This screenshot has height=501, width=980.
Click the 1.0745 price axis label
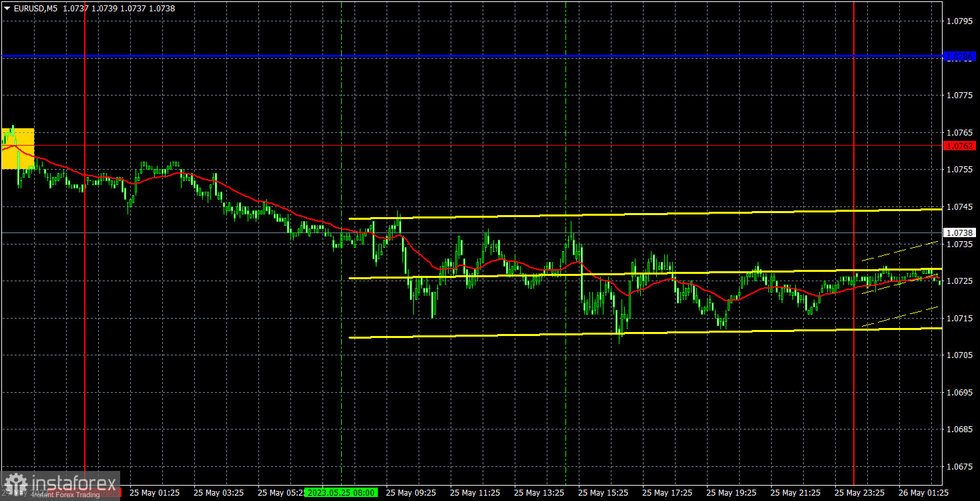959,207
